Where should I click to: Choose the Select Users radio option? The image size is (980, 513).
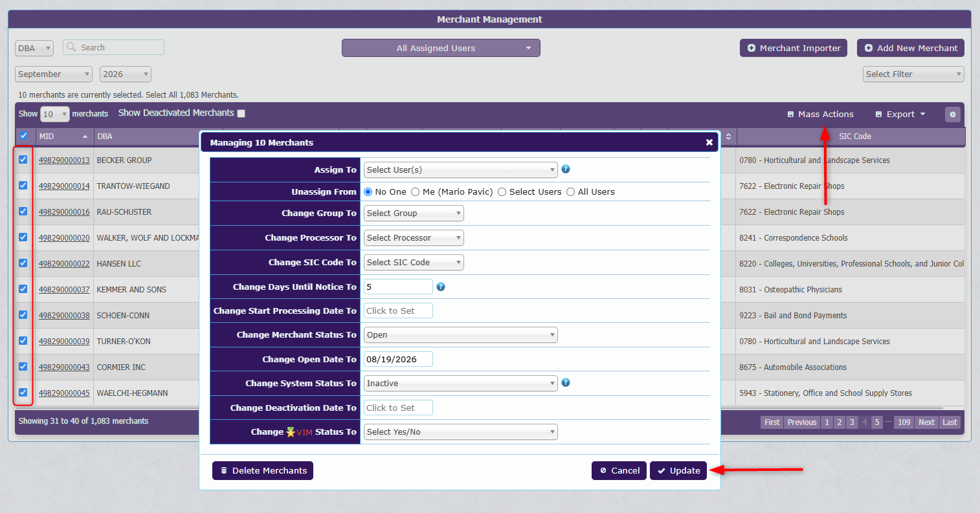point(502,192)
